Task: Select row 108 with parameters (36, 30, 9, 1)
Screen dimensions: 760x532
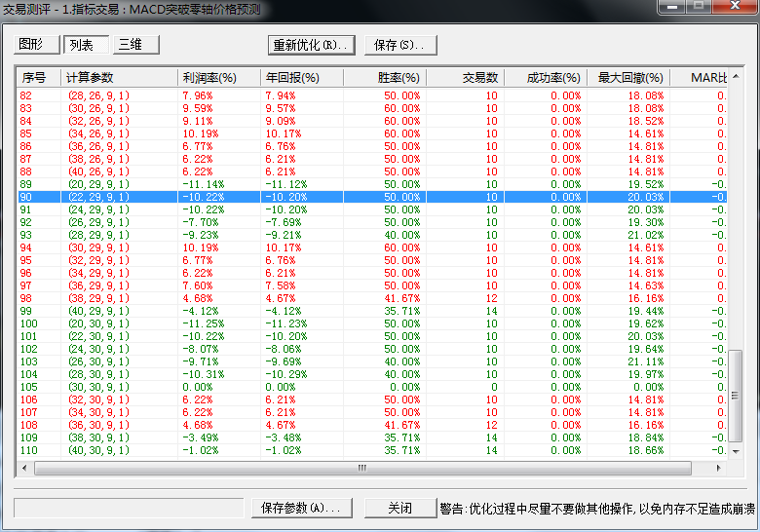Action: pyautogui.click(x=372, y=425)
